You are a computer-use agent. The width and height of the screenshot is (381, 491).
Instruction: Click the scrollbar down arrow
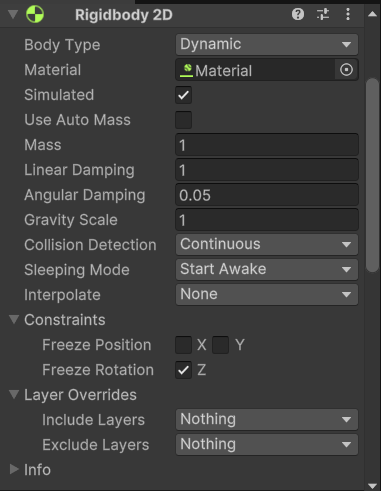coord(372,486)
